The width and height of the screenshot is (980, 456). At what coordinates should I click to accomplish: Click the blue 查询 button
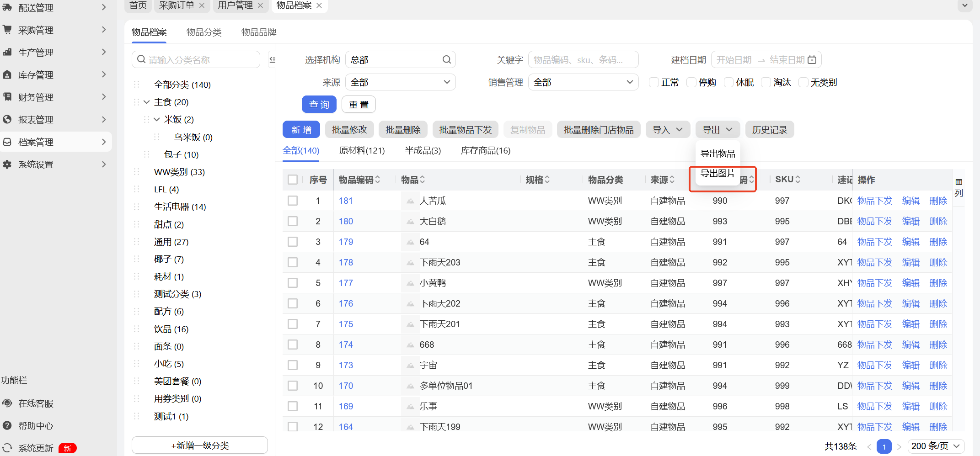click(319, 105)
